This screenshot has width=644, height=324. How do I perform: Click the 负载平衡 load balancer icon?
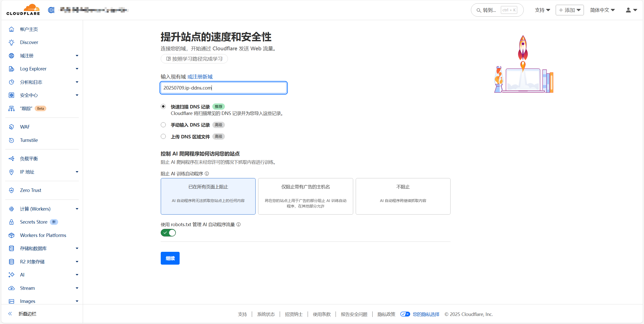11,158
